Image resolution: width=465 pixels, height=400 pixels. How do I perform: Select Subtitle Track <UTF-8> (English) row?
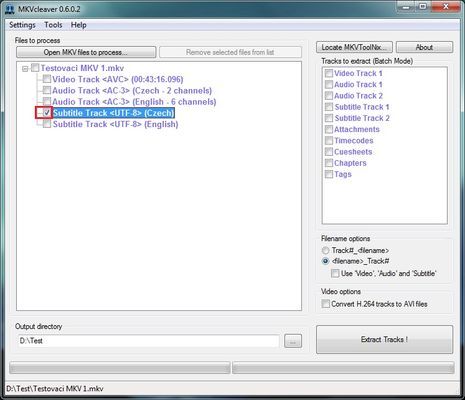(115, 124)
